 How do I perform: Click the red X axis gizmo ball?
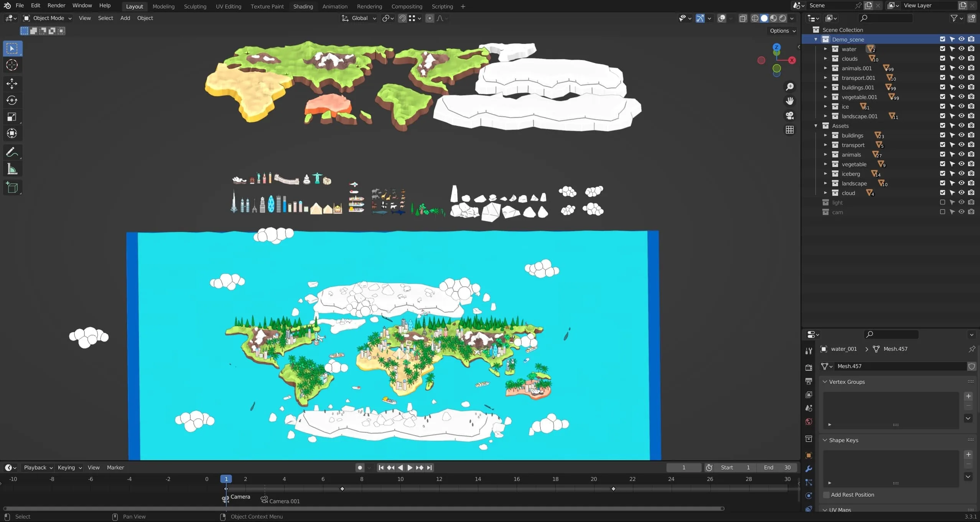[792, 60]
